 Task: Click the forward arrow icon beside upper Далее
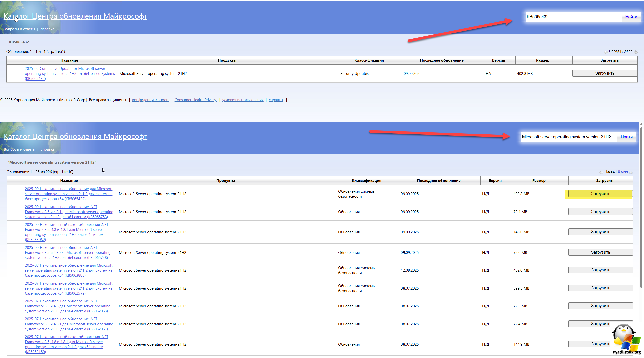tap(635, 52)
